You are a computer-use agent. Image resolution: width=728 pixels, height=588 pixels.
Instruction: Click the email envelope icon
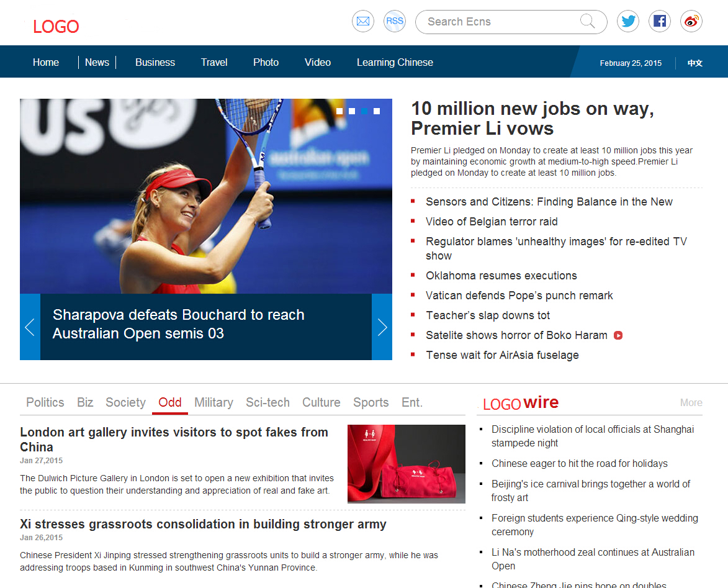[x=363, y=22]
